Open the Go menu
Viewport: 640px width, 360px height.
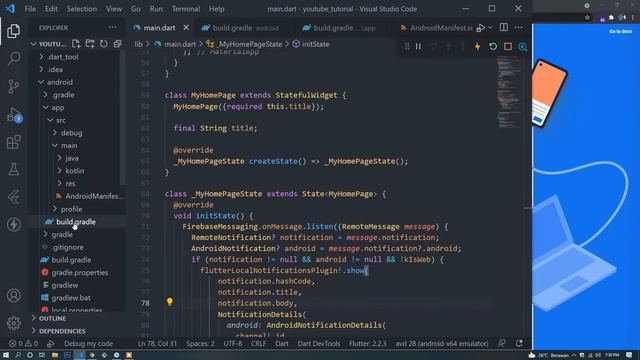(x=136, y=9)
